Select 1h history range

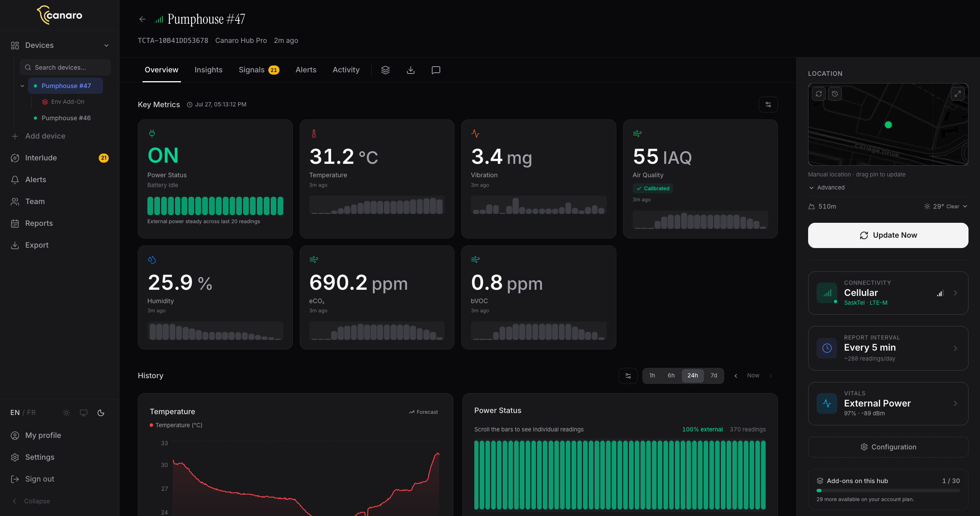point(652,376)
